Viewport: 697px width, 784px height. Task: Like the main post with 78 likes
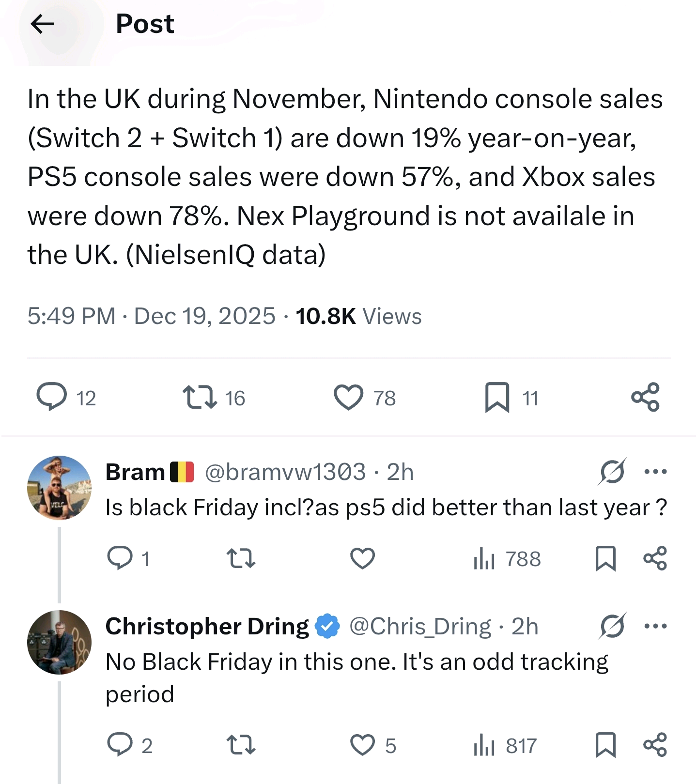[x=349, y=397]
